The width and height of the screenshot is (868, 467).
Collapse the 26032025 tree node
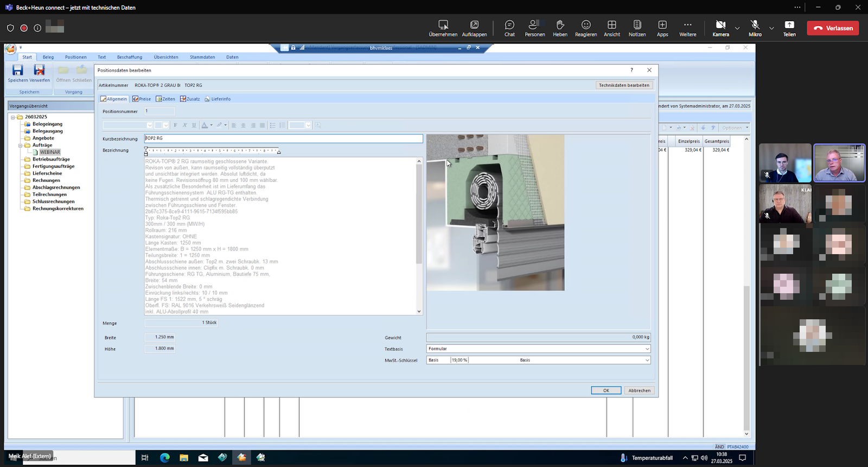point(13,117)
